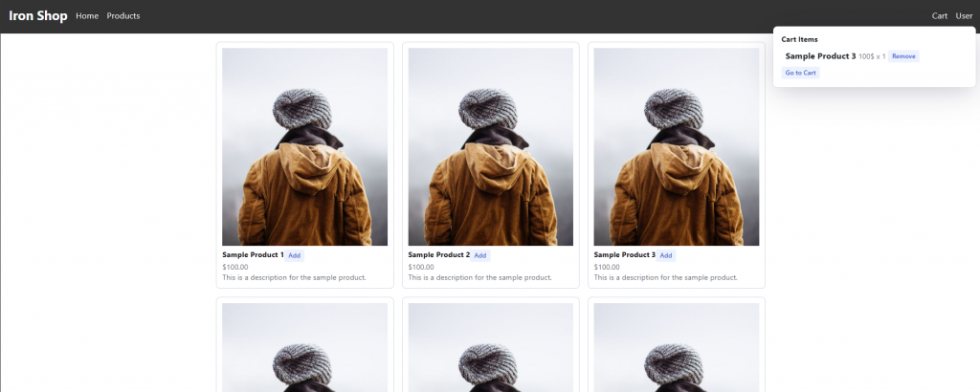980x392 pixels.
Task: Select the Sample Product 2 title
Action: [x=438, y=255]
